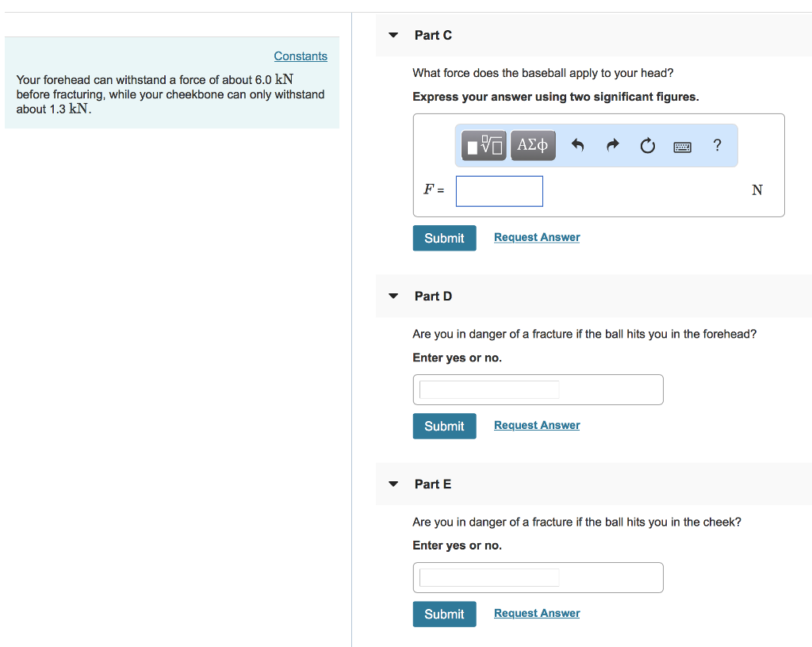Show keyboard shortcuts icon

click(x=683, y=146)
